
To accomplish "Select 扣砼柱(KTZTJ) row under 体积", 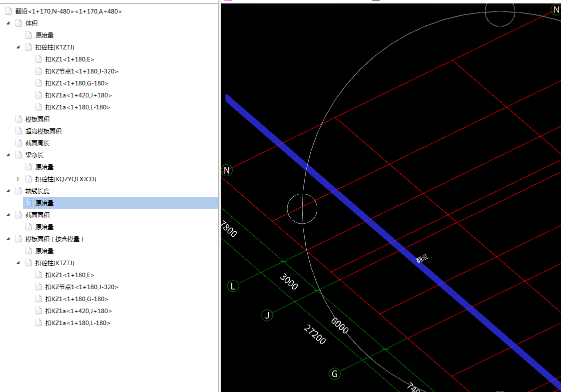I will [x=55, y=47].
